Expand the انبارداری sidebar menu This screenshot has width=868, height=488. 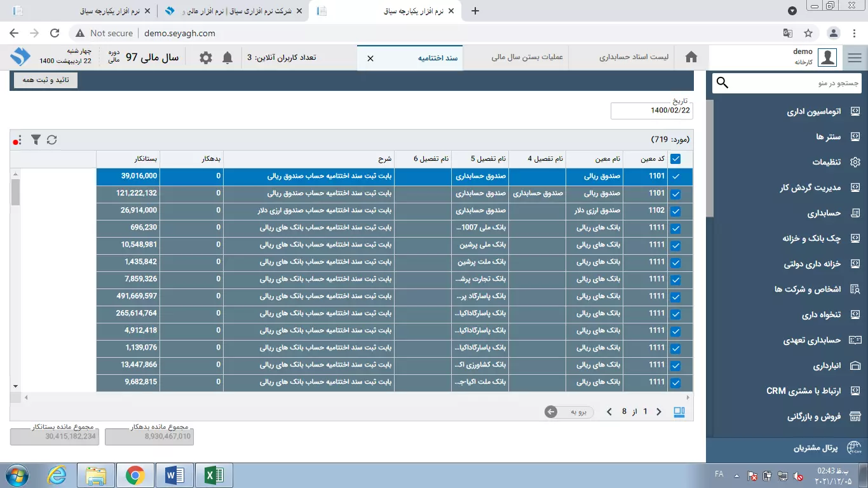tap(826, 366)
